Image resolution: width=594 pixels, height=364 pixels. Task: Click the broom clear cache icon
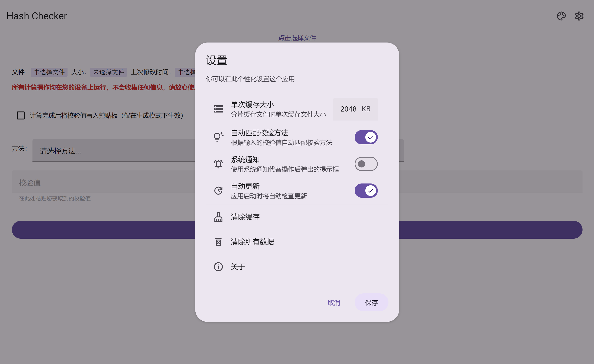(218, 217)
